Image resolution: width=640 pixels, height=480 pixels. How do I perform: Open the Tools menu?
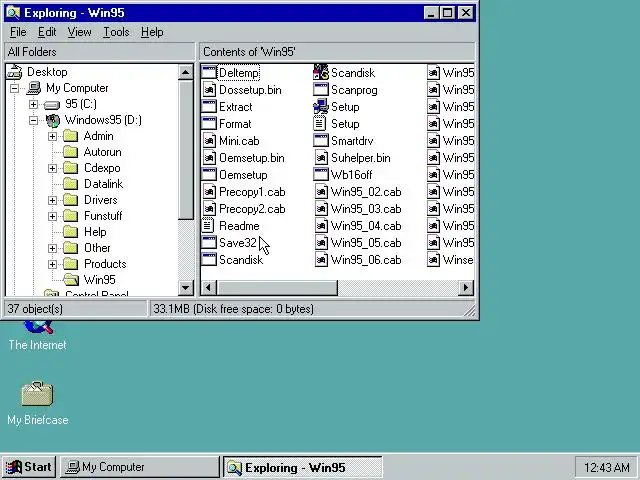tap(116, 32)
